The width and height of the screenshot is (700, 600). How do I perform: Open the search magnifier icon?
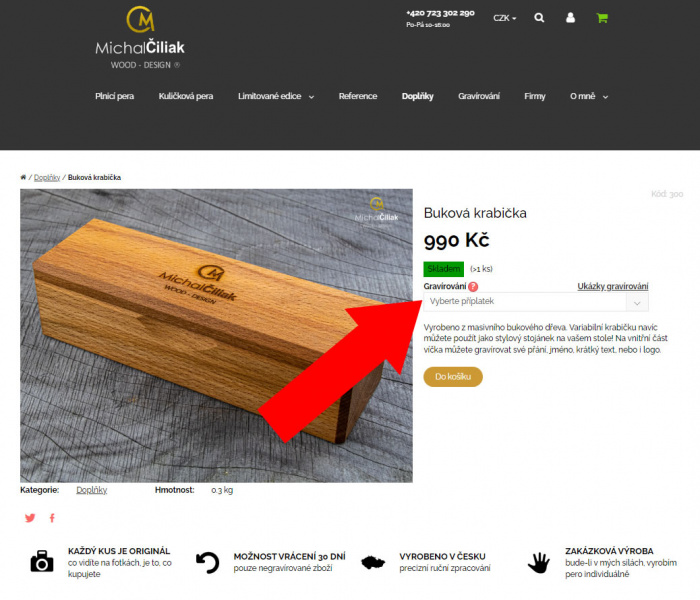539,18
